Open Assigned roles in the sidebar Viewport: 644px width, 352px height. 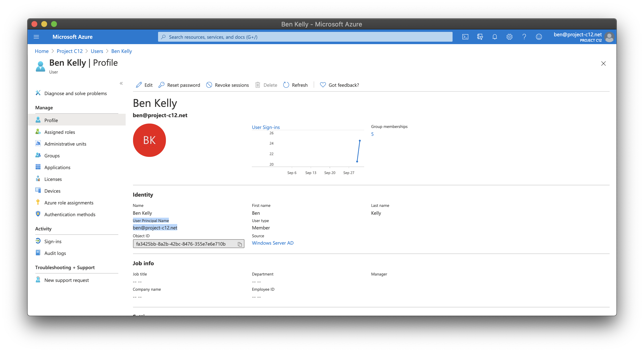coord(59,132)
